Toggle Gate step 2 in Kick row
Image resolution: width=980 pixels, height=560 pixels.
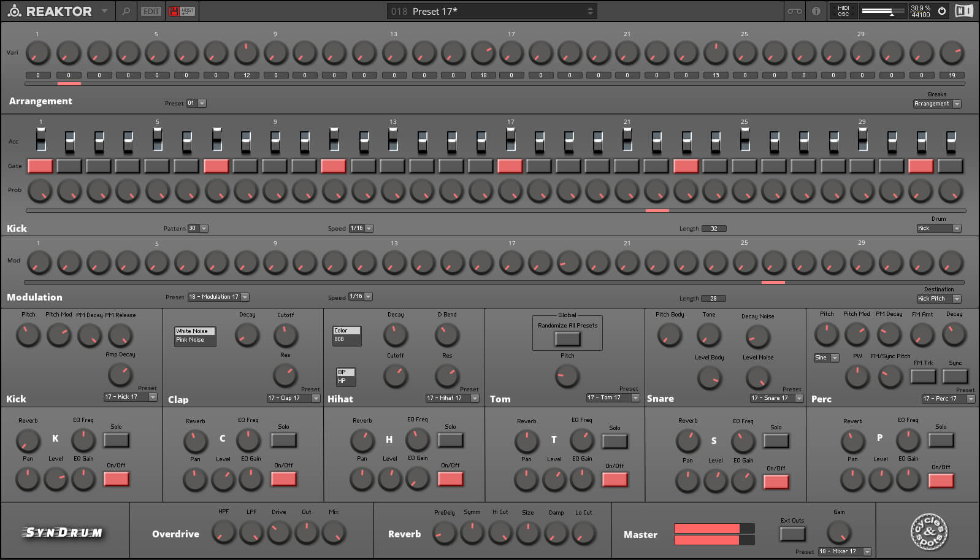click(69, 166)
